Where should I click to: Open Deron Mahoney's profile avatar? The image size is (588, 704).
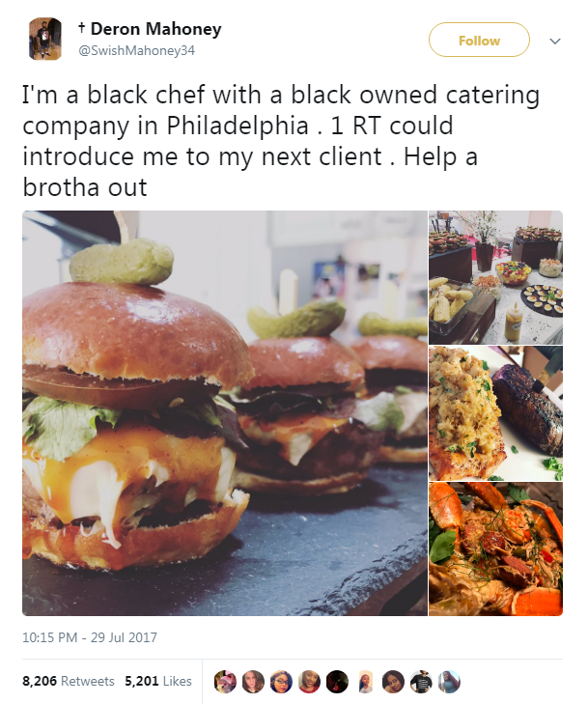pos(44,39)
